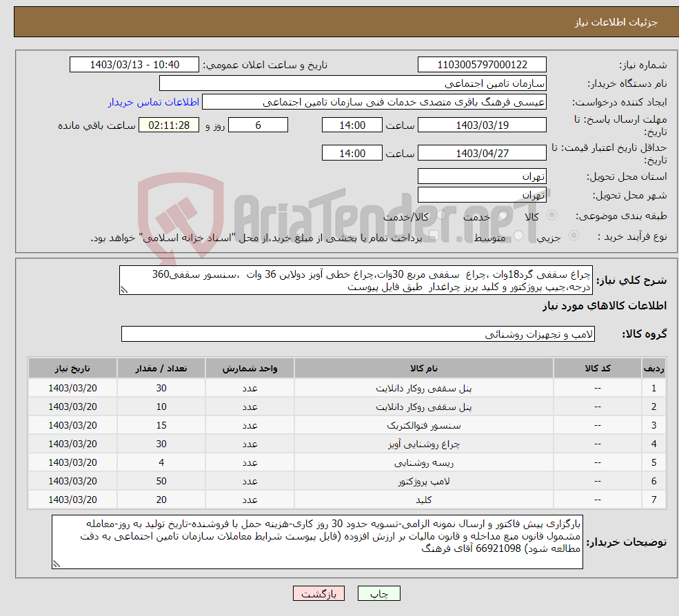Open the اطلاعات تماس خریدار link
Image resolution: width=679 pixels, height=616 pixels.
(x=154, y=102)
